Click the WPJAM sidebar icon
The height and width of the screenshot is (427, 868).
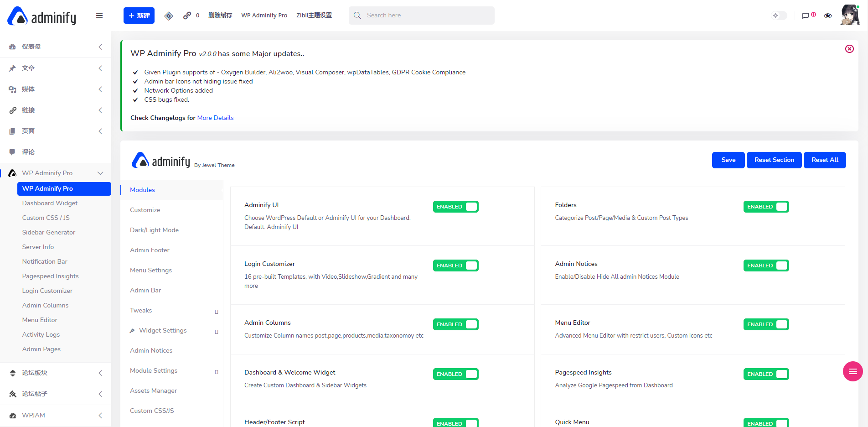pos(13,415)
